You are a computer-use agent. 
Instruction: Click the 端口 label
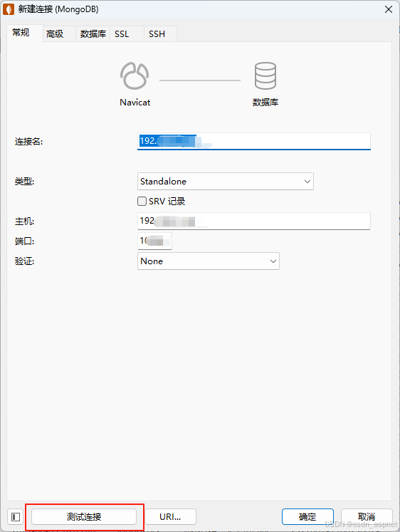click(24, 241)
